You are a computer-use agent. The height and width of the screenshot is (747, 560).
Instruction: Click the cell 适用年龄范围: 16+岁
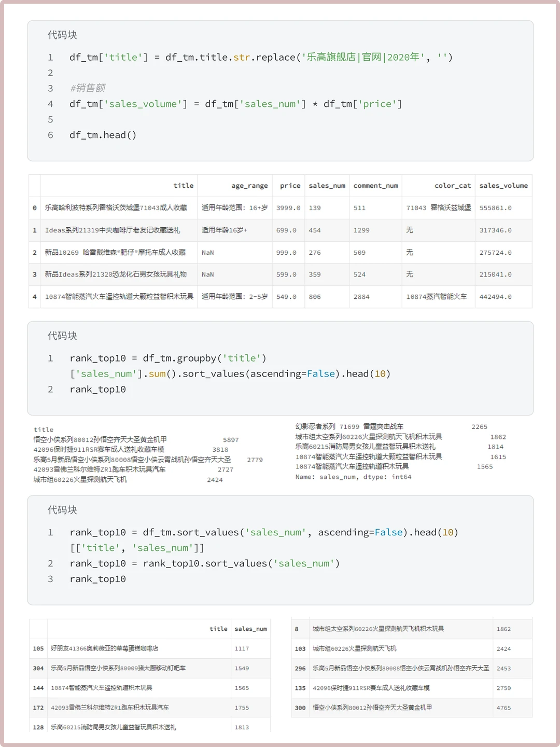(234, 208)
